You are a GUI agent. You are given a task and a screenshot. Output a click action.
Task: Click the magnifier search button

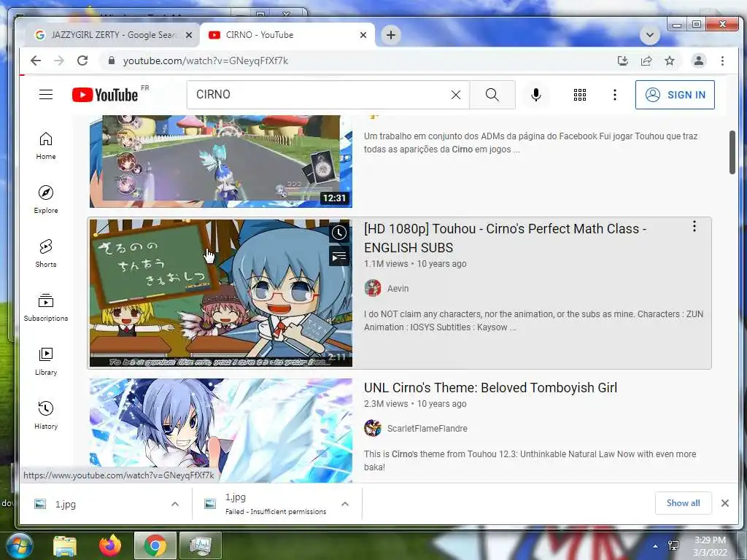point(492,95)
